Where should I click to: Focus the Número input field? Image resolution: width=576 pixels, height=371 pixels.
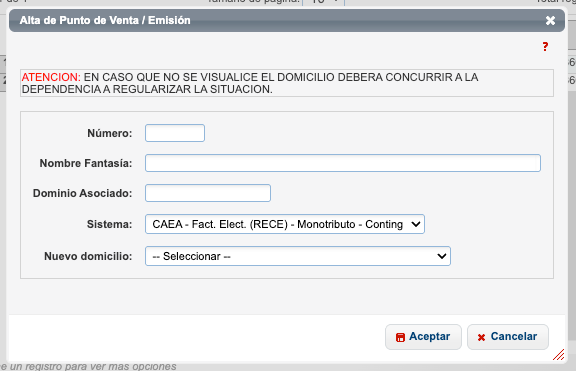point(175,133)
